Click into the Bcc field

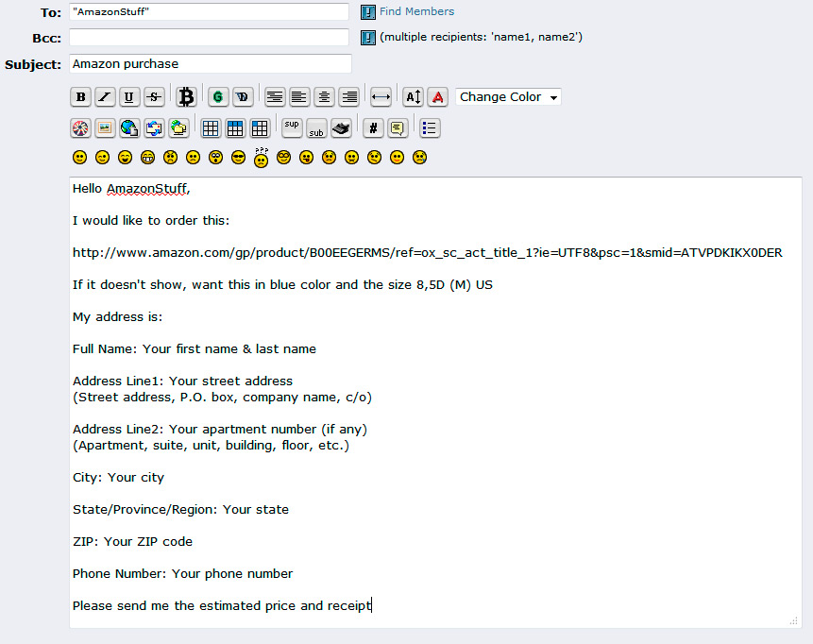click(x=209, y=38)
